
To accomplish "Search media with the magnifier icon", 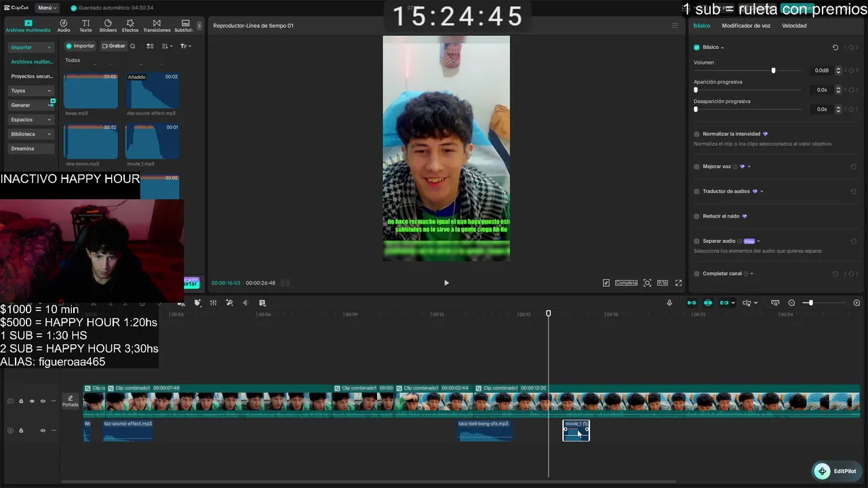I will click(x=133, y=46).
